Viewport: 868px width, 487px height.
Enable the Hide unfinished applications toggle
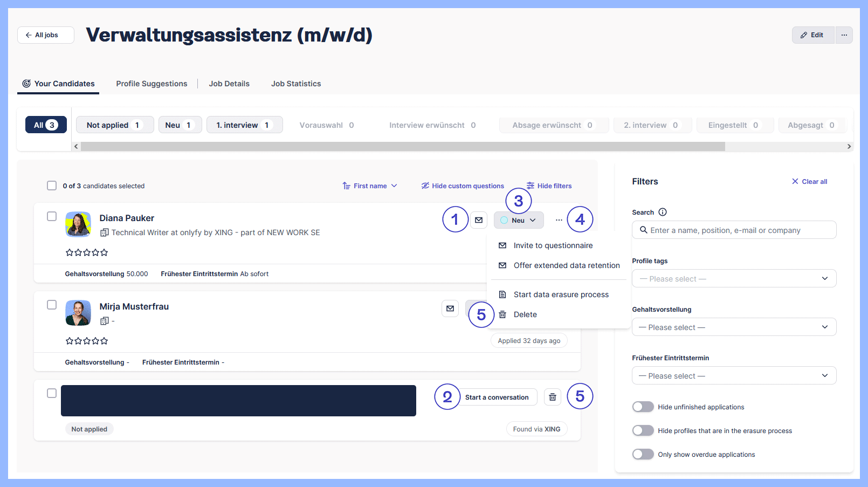643,406
